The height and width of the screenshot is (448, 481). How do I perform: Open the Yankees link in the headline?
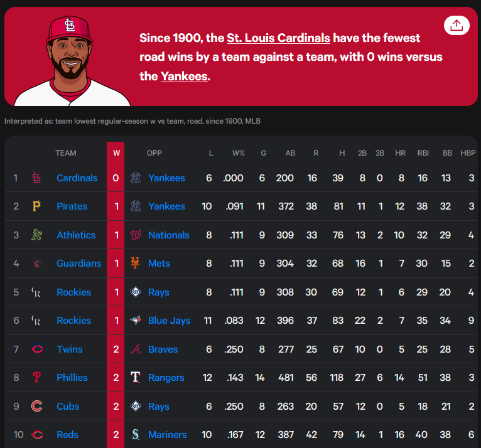pyautogui.click(x=184, y=77)
